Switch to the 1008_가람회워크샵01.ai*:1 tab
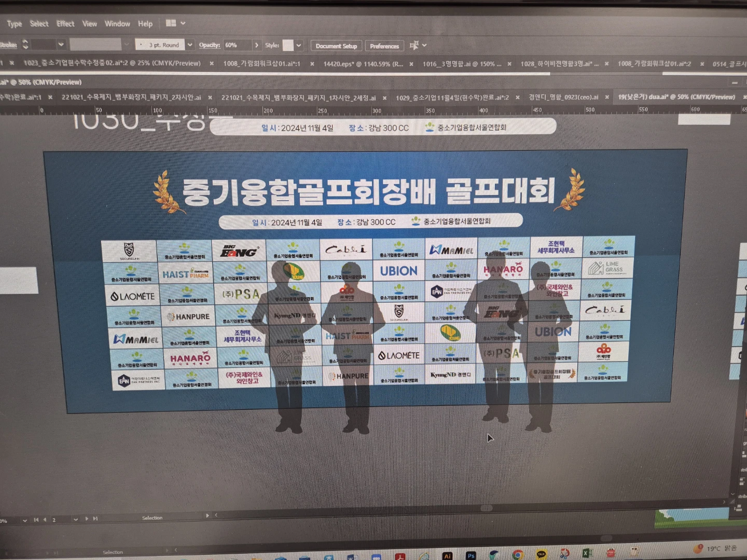This screenshot has height=560, width=747. coord(261,64)
